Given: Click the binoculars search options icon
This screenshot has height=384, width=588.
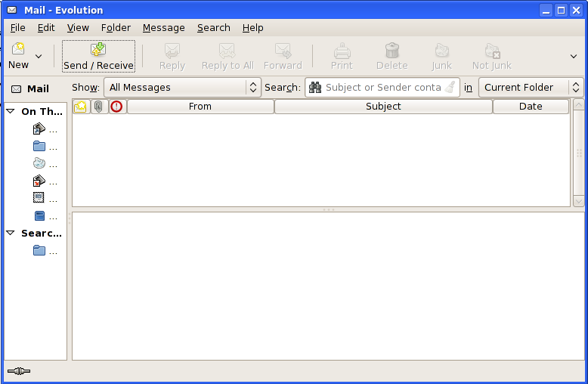Looking at the screenshot, I should 315,88.
